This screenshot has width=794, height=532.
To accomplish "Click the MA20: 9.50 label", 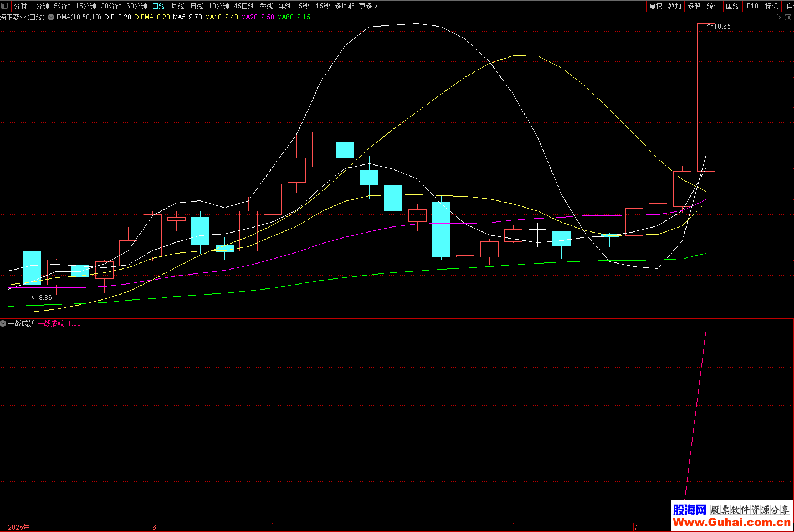I will [258, 17].
